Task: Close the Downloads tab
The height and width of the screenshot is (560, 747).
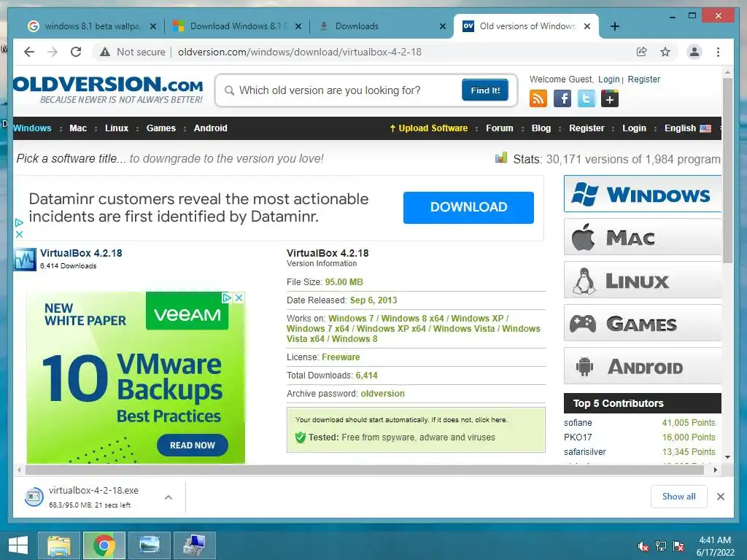Action: [x=443, y=26]
